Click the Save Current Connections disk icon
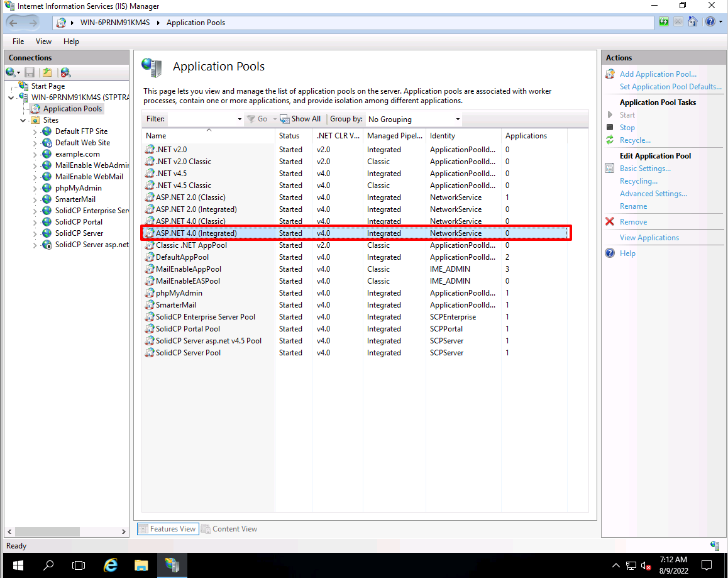Image resolution: width=728 pixels, height=578 pixels. [x=30, y=72]
